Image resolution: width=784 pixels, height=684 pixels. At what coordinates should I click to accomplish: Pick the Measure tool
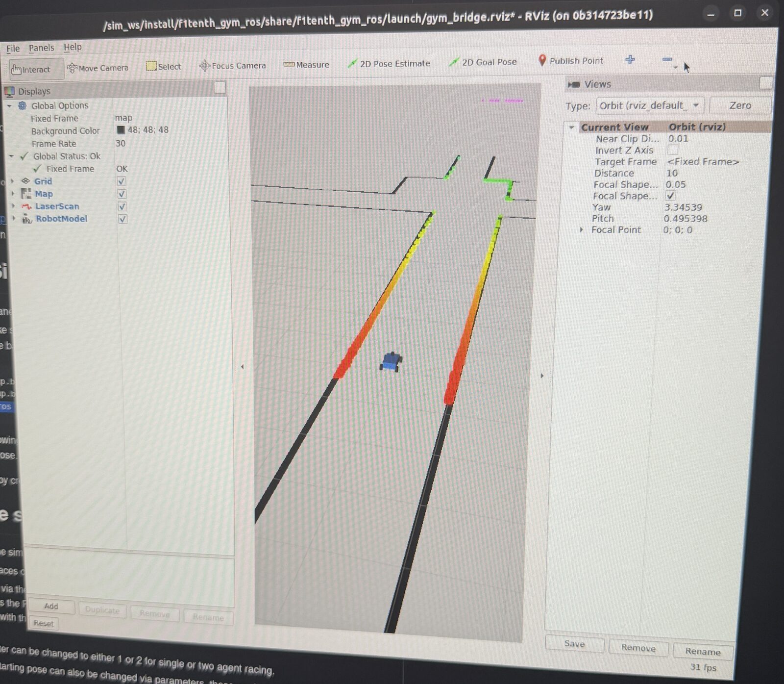[306, 64]
